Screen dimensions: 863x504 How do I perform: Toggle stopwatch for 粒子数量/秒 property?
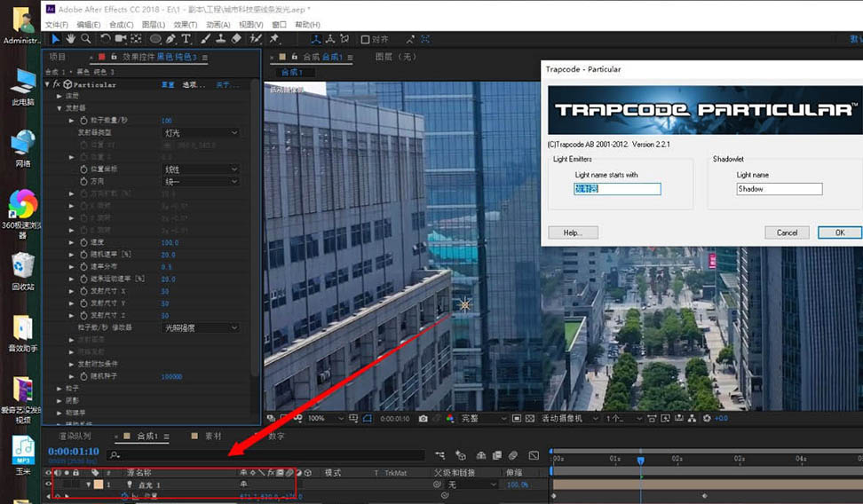tap(83, 120)
